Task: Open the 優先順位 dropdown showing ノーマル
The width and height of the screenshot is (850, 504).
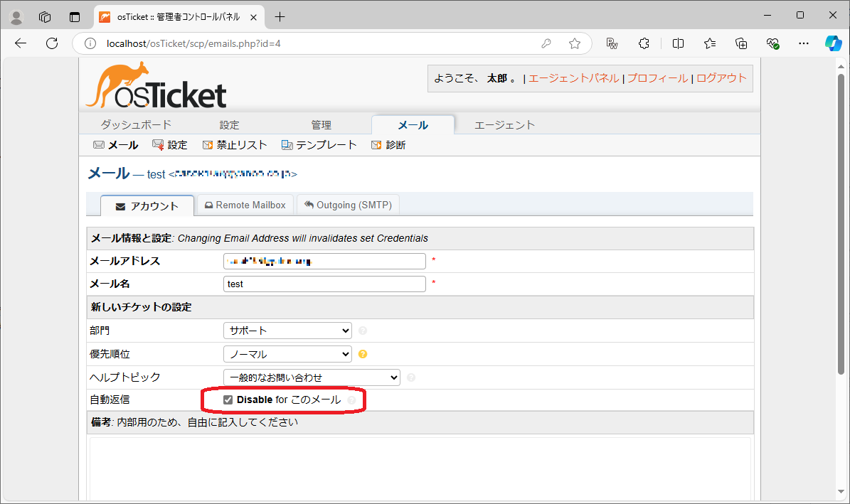Action: pyautogui.click(x=287, y=353)
